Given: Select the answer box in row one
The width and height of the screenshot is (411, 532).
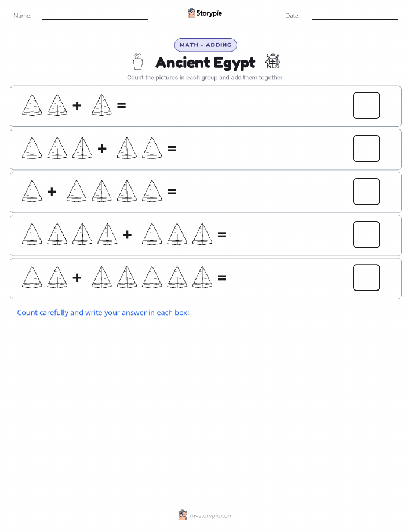Looking at the screenshot, I should point(366,105).
